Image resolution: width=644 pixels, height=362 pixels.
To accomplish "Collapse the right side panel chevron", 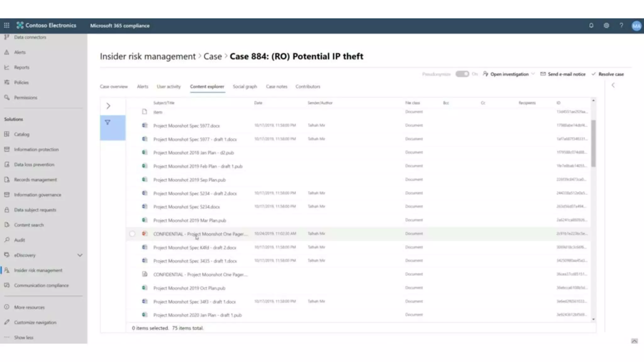I will click(613, 85).
